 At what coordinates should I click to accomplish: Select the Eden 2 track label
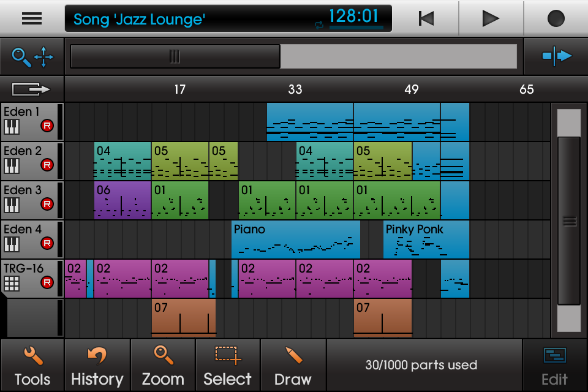23,151
